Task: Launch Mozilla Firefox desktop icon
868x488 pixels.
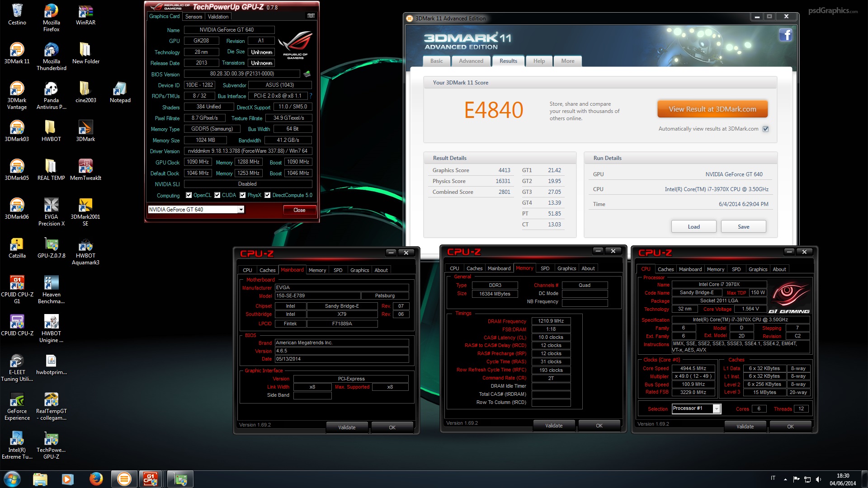Action: pos(51,18)
